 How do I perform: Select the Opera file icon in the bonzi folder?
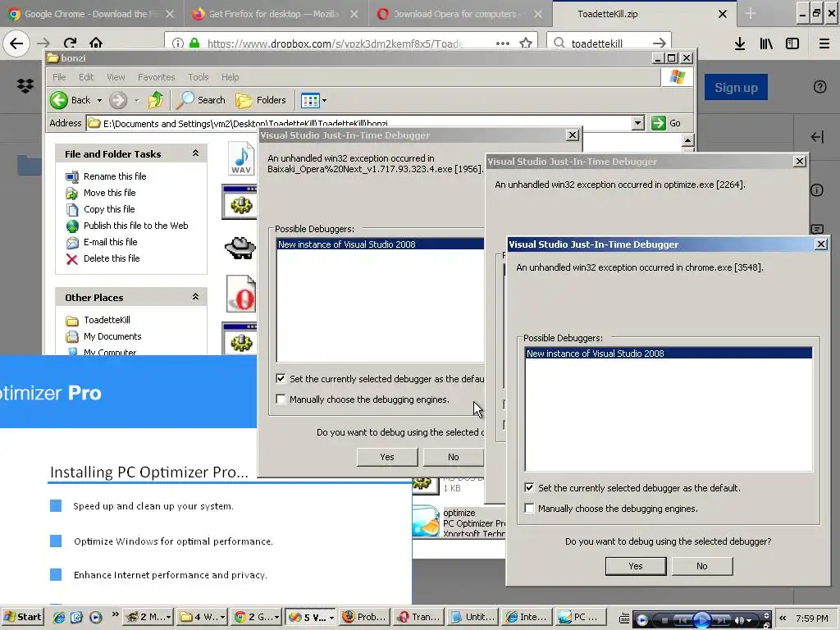point(241,294)
